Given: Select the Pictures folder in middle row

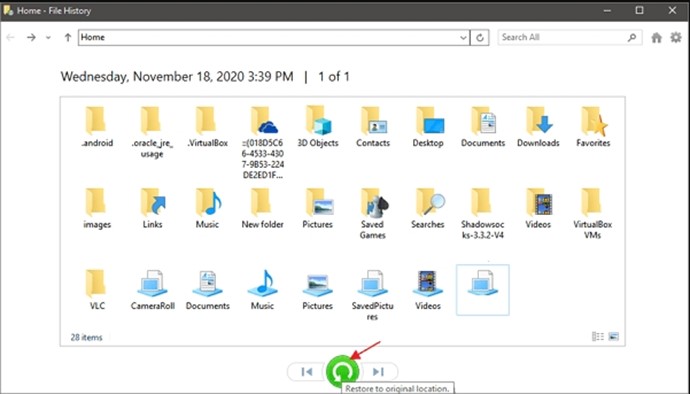Looking at the screenshot, I should click(317, 208).
